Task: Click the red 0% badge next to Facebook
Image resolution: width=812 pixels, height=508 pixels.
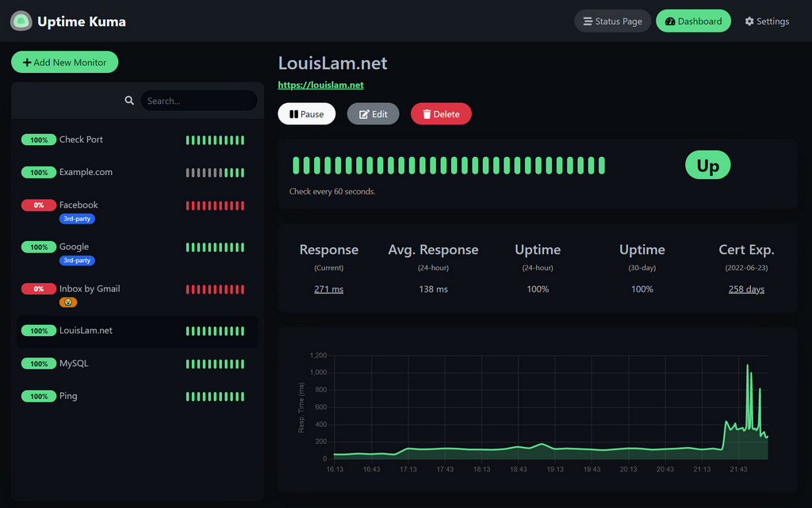Action: pos(39,204)
